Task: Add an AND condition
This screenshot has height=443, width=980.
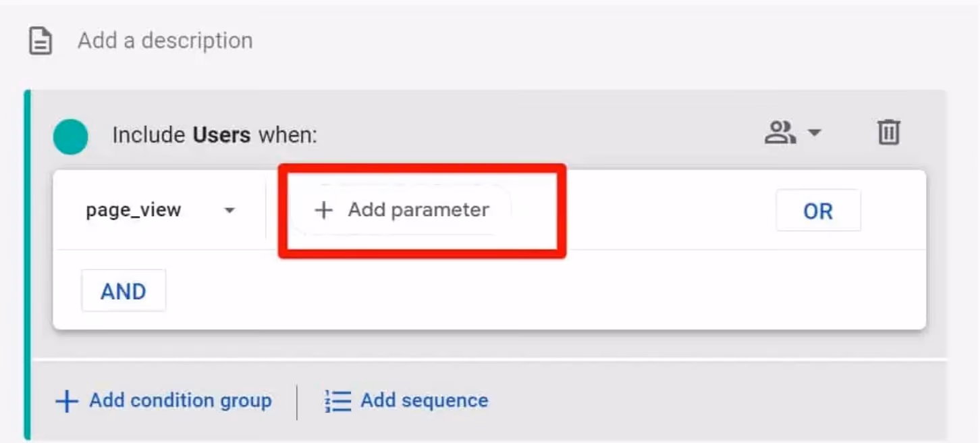Action: [x=124, y=291]
